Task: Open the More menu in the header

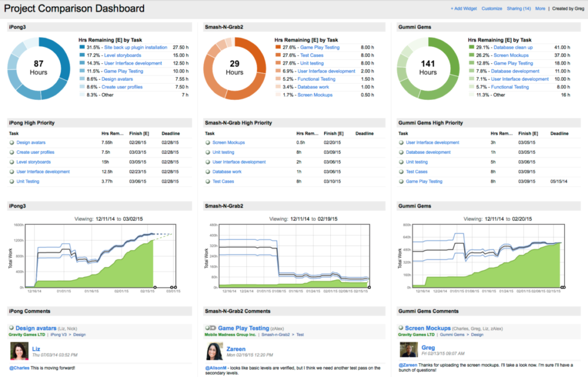Action: click(x=540, y=9)
